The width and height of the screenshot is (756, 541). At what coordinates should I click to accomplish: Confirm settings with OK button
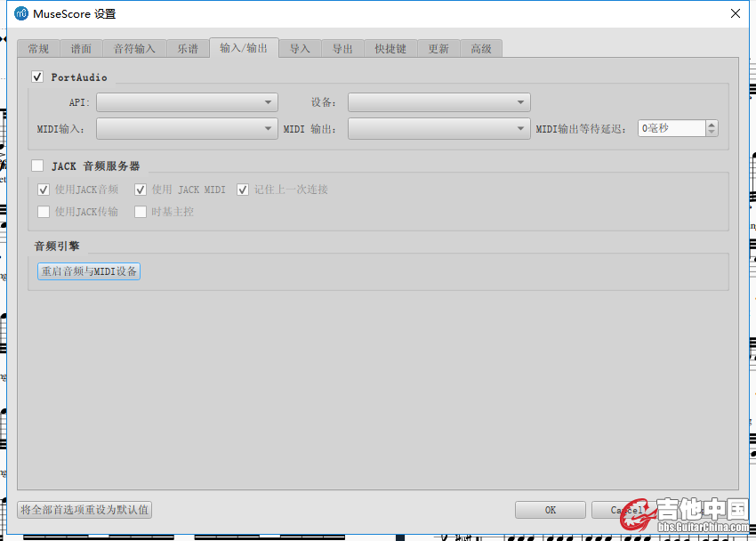coord(551,510)
